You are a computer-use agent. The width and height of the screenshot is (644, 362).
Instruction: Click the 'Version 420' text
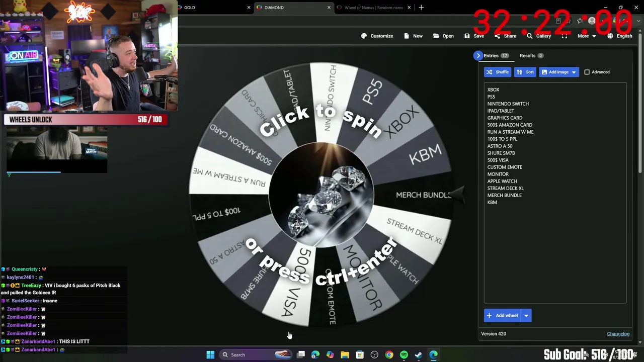[494, 334]
